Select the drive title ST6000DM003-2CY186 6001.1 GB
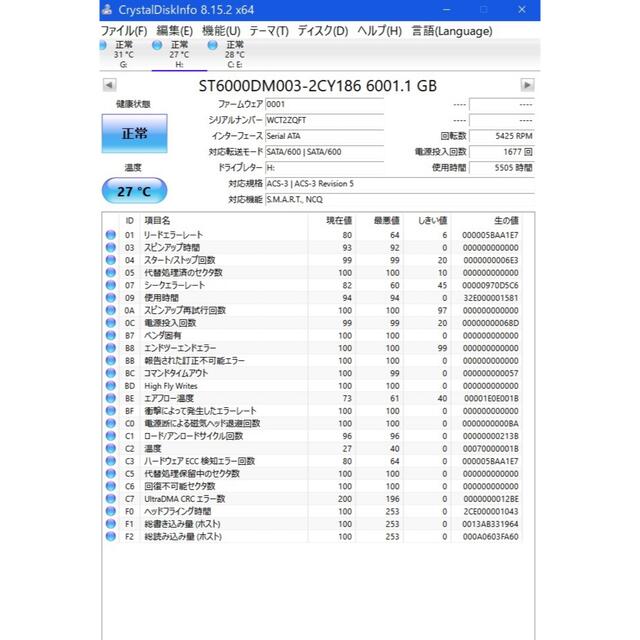The image size is (640, 640). pyautogui.click(x=318, y=86)
